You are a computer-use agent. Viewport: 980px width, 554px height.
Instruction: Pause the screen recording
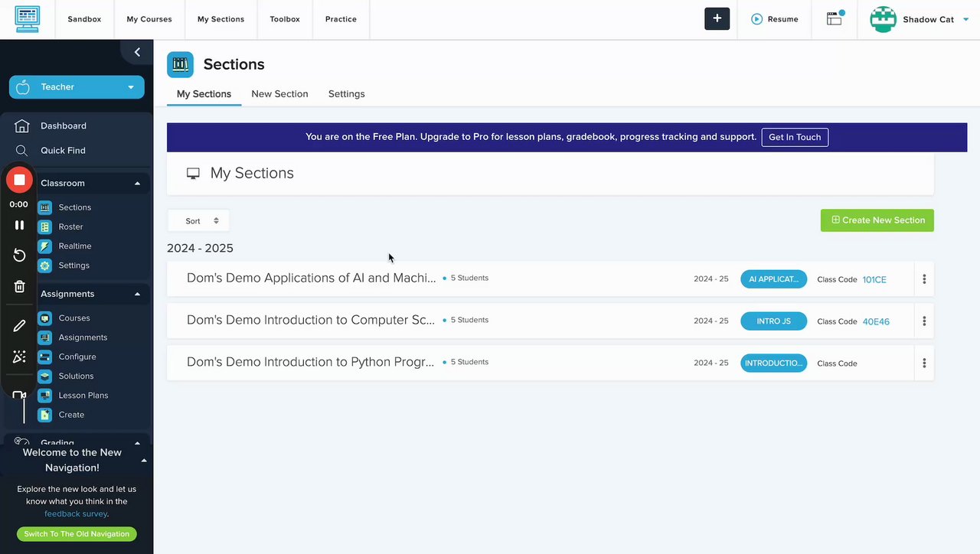pos(20,225)
